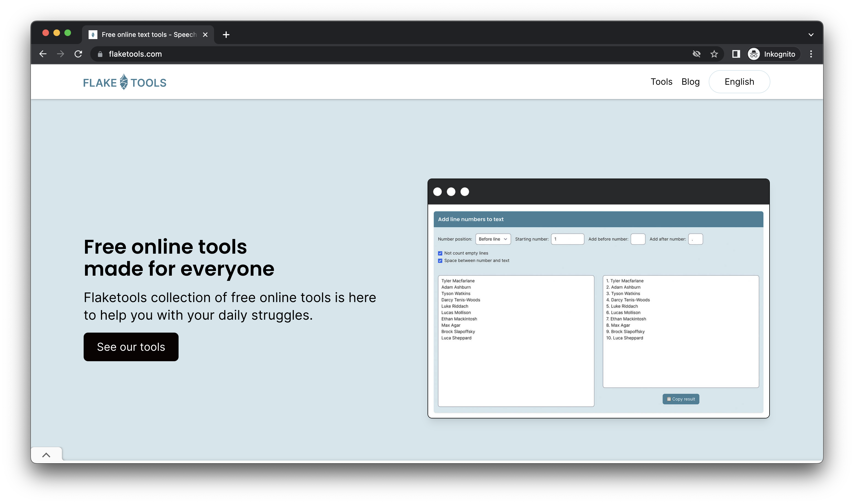Viewport: 854px width, 504px height.
Task: Click the address bar URL flaketools.com
Action: pos(135,54)
